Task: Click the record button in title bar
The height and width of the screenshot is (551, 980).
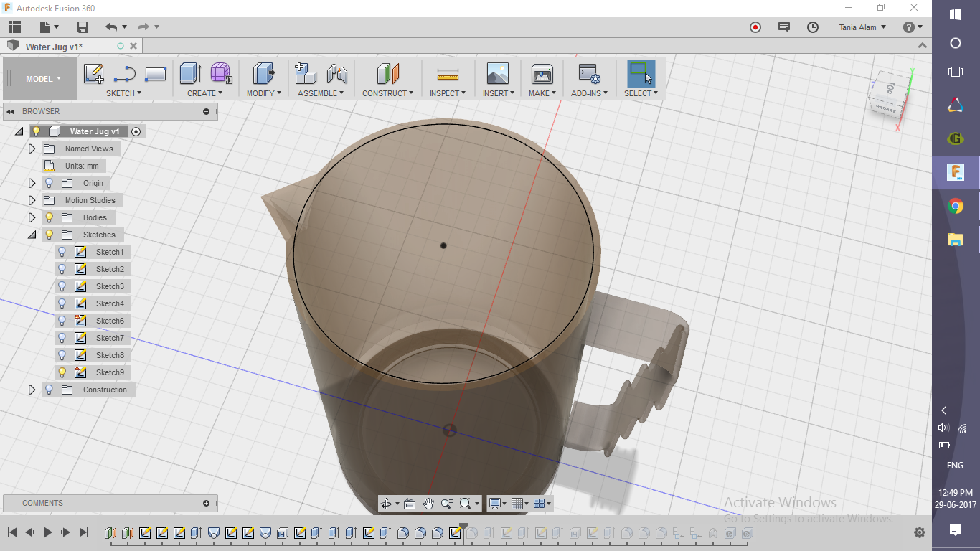Action: 755,27
